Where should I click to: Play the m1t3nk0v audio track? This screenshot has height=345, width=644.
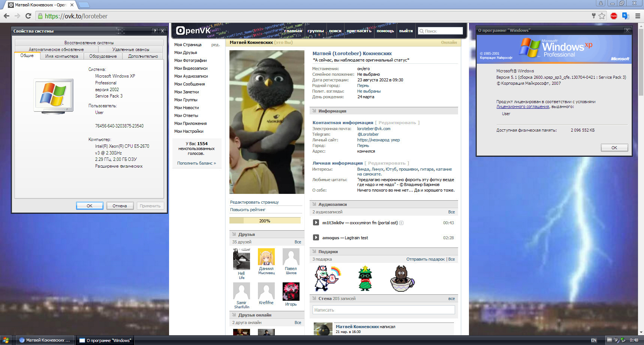pos(316,223)
